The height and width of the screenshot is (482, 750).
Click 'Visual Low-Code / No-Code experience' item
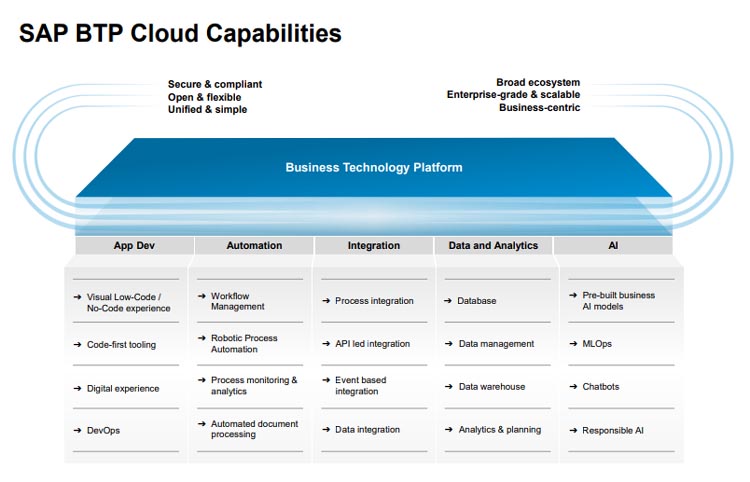(128, 303)
